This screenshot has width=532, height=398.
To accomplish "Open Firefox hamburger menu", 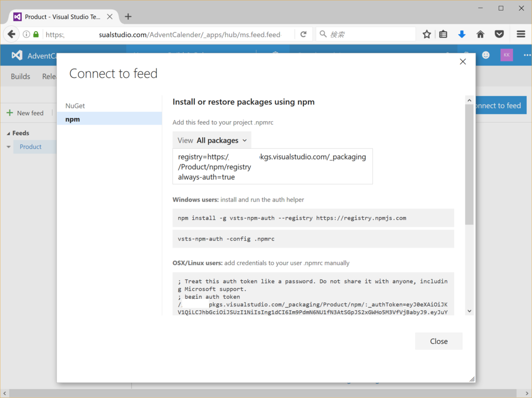I will [521, 34].
